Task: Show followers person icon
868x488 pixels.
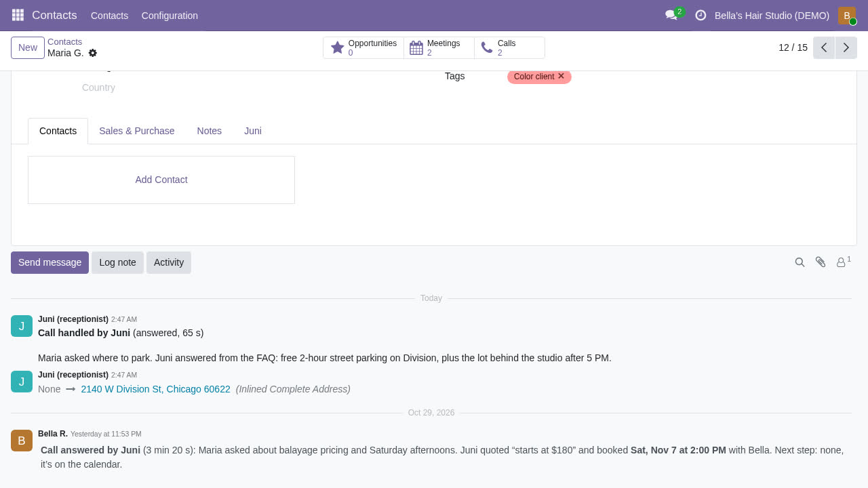Action: click(843, 262)
